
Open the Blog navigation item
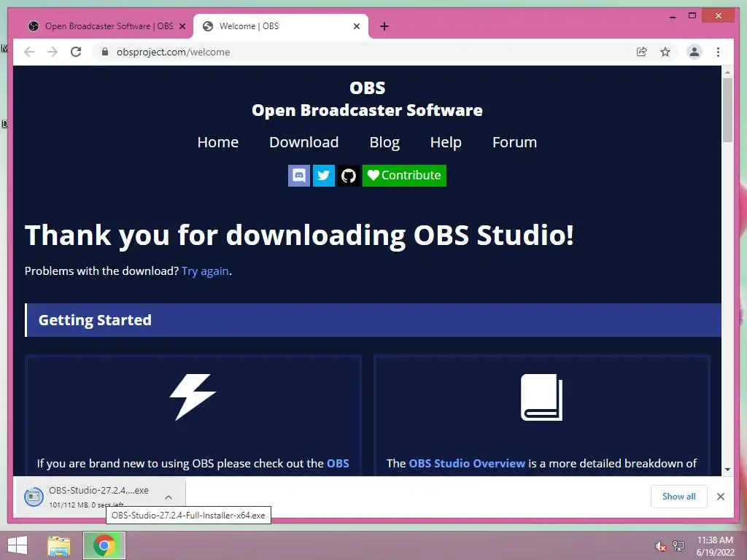coord(384,142)
